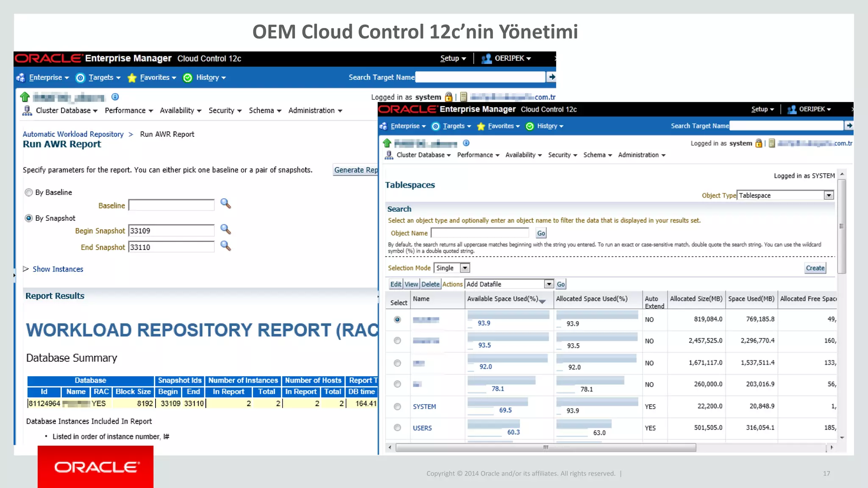Image resolution: width=868 pixels, height=488 pixels.
Task: Click Begin Snapshot magnifier search icon
Action: point(225,230)
